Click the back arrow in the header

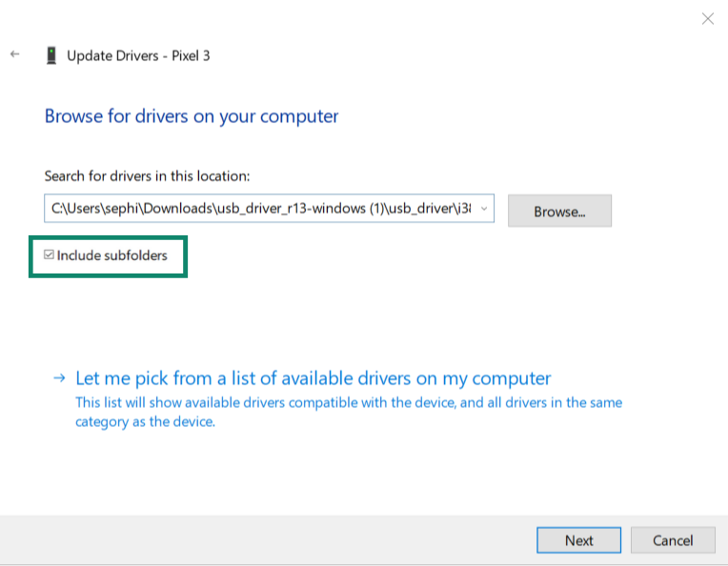pyautogui.click(x=14, y=55)
